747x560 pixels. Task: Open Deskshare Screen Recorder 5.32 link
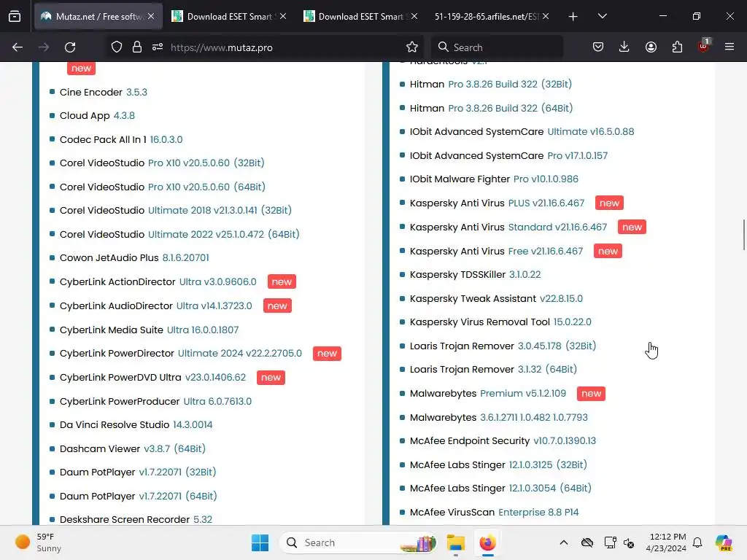point(136,519)
